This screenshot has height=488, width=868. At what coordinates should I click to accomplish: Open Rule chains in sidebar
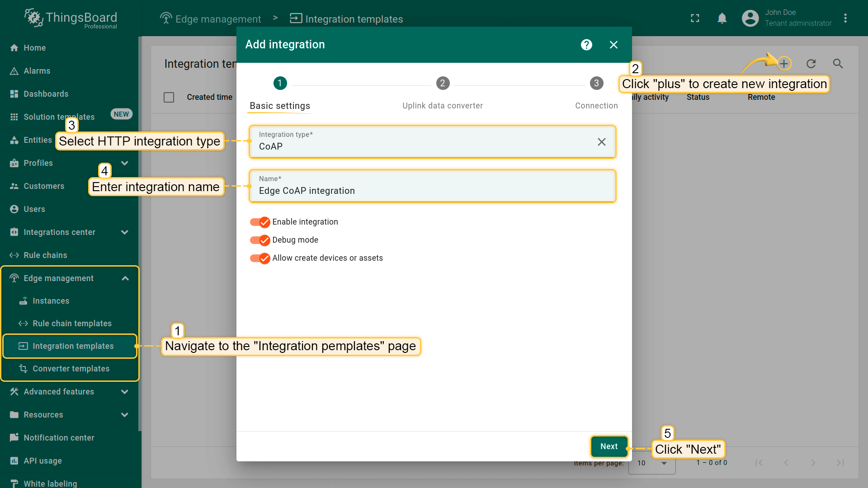coord(69,255)
